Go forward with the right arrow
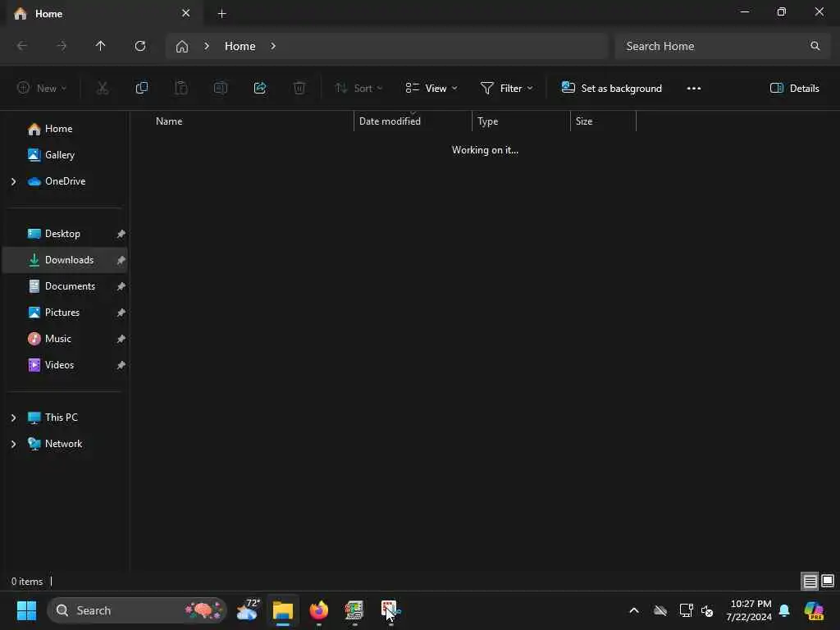Screen dimensions: 840x630 (x=62, y=46)
